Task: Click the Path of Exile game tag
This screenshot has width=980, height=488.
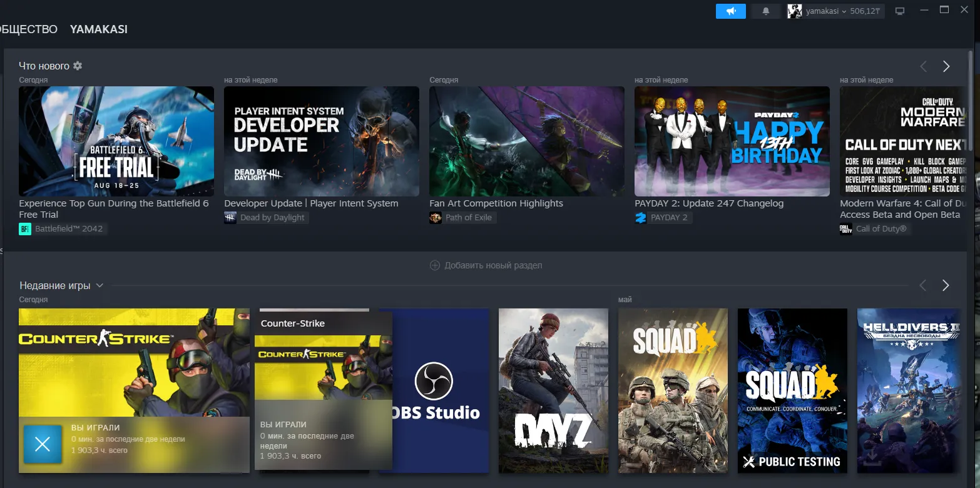Action: click(463, 218)
